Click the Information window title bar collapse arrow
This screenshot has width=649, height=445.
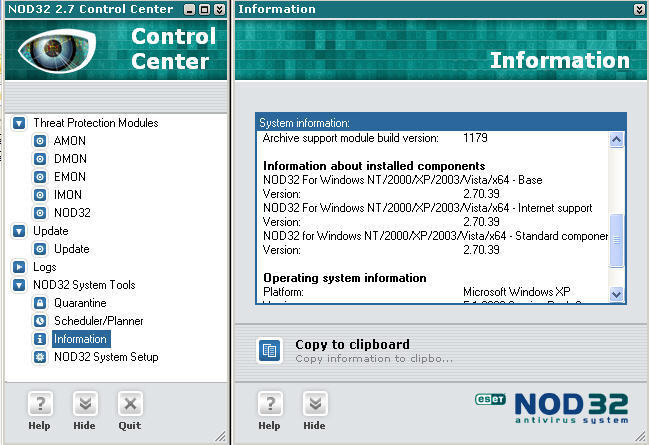click(639, 10)
